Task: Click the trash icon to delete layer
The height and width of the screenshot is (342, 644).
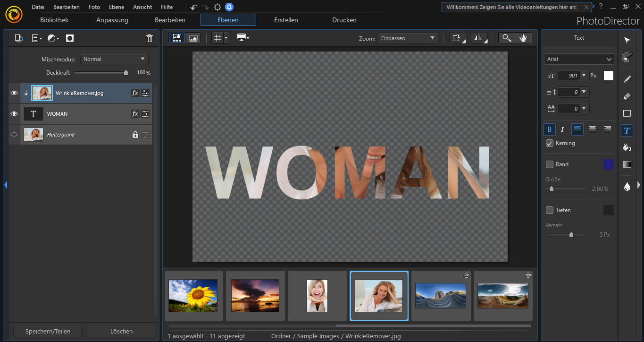Action: (149, 38)
